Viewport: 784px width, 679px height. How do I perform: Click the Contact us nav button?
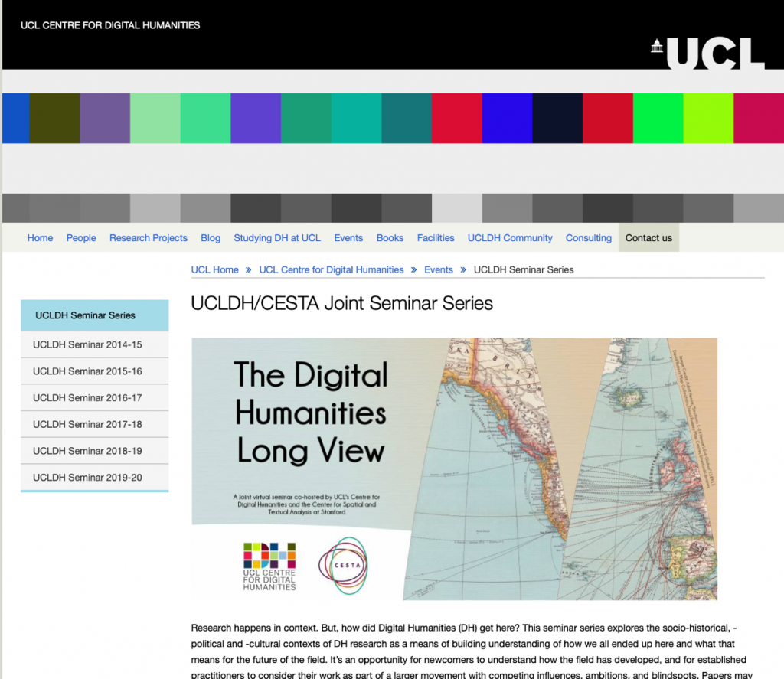point(648,238)
